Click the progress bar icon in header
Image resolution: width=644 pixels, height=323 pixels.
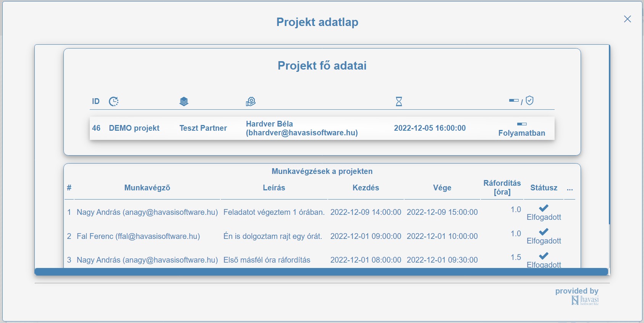(514, 101)
